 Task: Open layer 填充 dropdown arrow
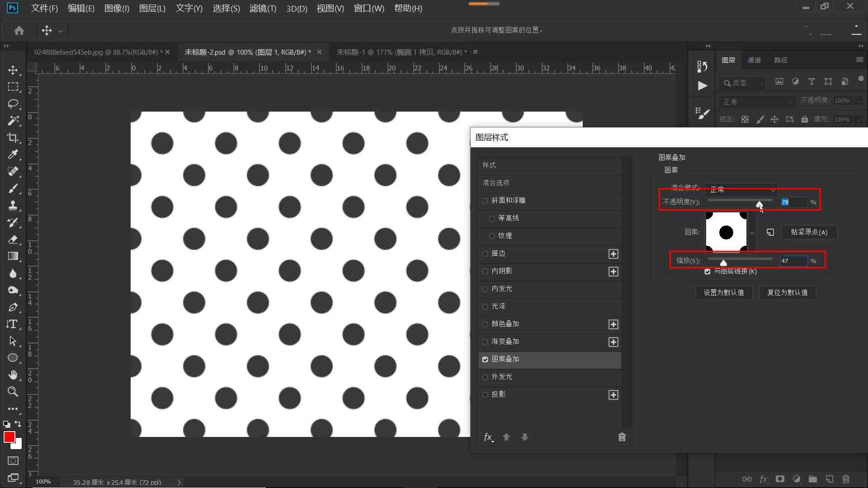859,119
